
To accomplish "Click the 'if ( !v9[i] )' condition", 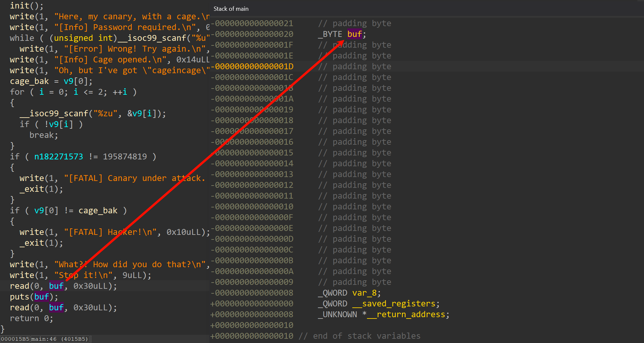I will [x=51, y=124].
